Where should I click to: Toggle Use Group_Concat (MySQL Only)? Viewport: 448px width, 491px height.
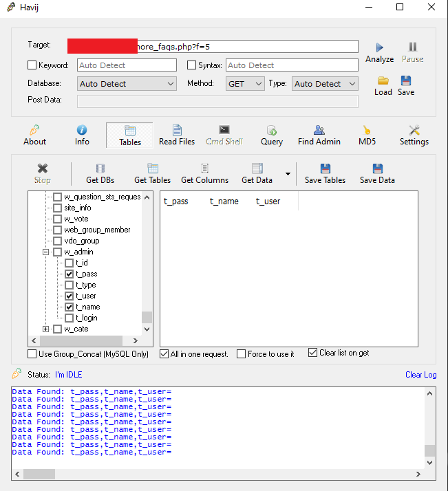(x=32, y=354)
